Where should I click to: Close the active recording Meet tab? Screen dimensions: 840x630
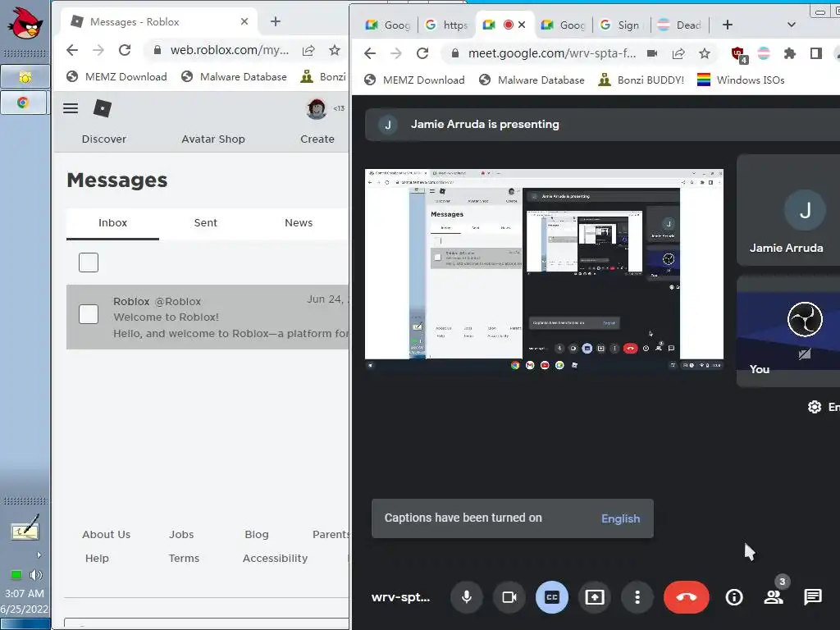tap(522, 25)
